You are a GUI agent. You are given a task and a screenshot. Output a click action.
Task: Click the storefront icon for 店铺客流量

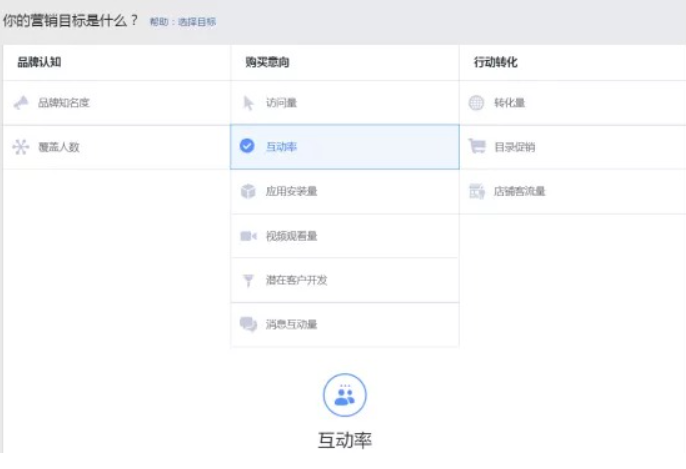[x=476, y=191]
